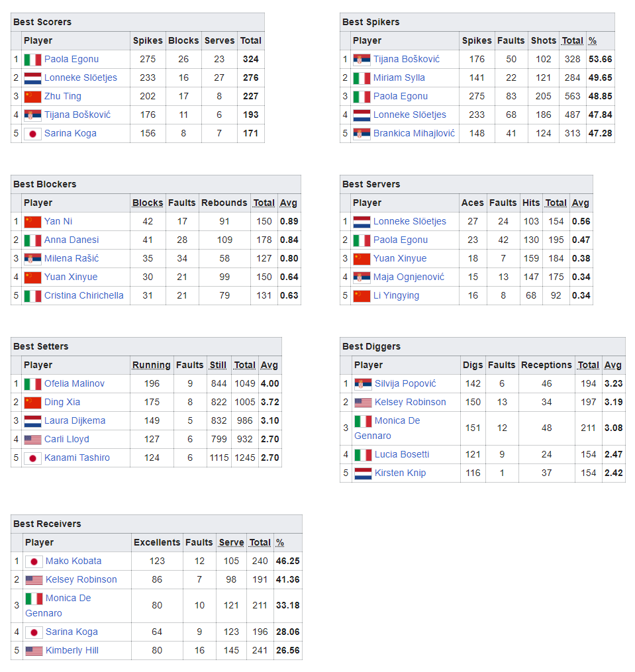The height and width of the screenshot is (672, 635).
Task: Click USA flag next to Kimberly Hill
Action: coord(34,651)
